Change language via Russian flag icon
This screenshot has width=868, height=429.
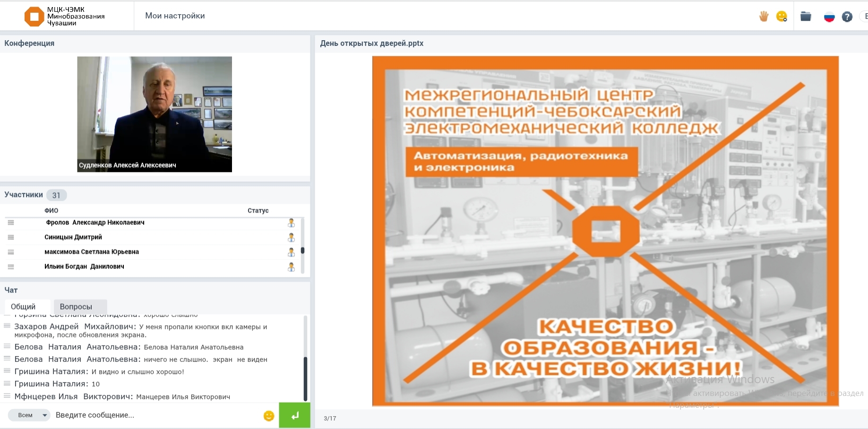[829, 17]
